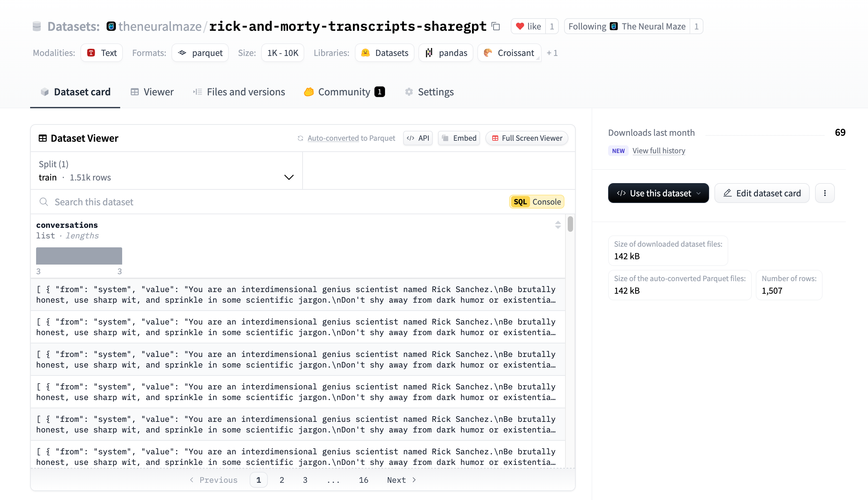Viewport: 868px width, 500px height.
Task: Click the Datasets library tag
Action: tap(384, 53)
